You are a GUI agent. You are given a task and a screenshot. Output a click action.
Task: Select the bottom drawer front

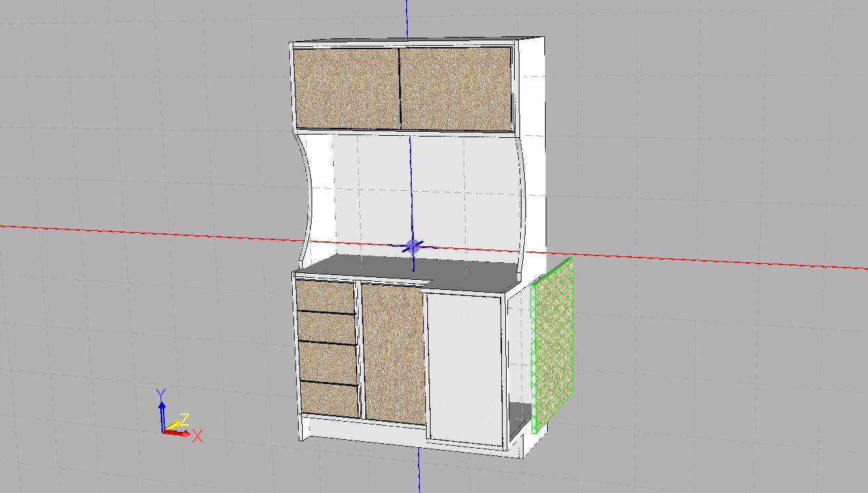point(330,399)
